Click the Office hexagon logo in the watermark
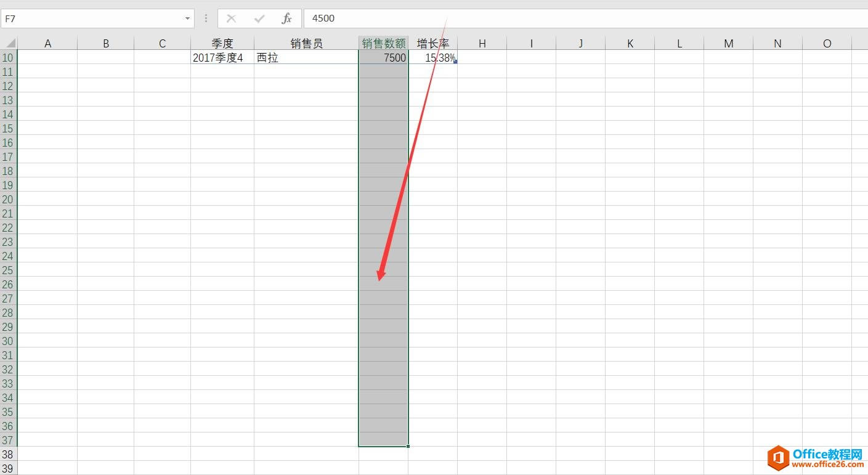 [x=779, y=460]
